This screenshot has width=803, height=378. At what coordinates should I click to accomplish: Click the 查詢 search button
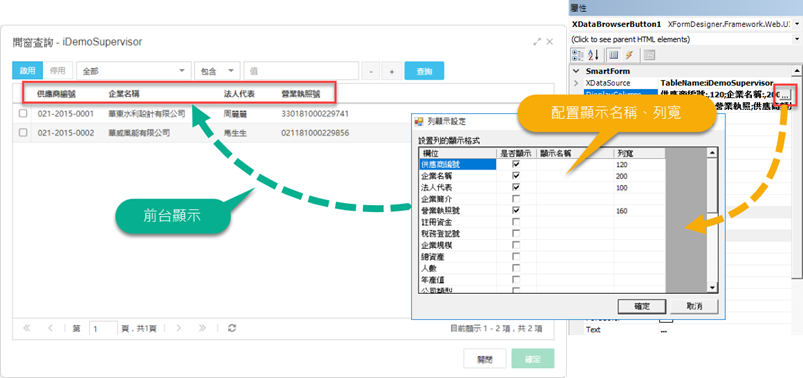[424, 72]
